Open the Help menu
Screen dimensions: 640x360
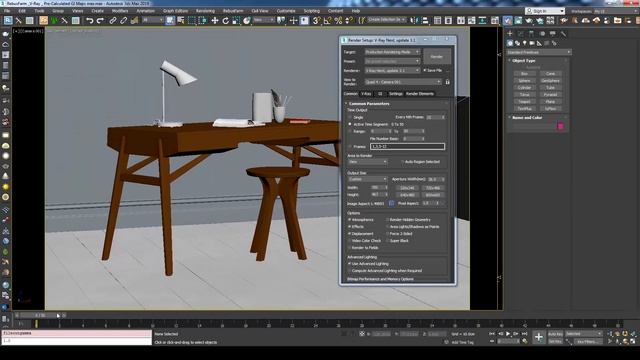click(356, 11)
